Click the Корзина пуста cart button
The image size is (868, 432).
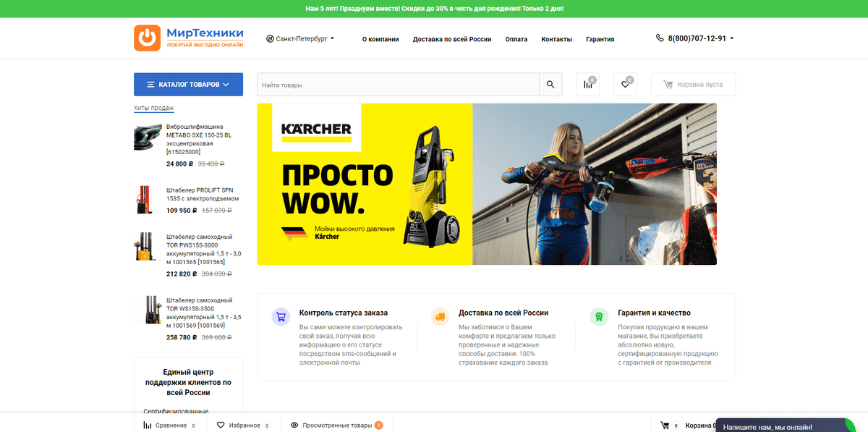[x=693, y=85]
